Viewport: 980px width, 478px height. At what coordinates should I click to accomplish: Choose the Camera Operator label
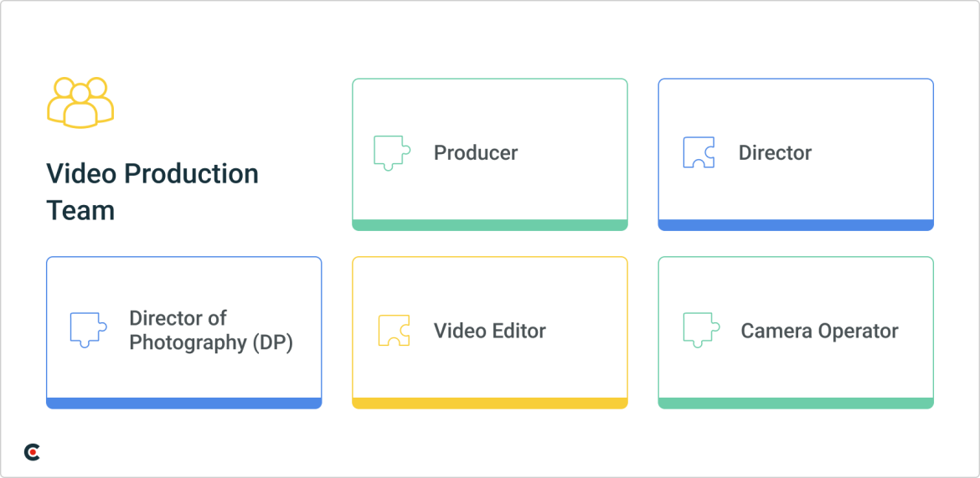(819, 331)
